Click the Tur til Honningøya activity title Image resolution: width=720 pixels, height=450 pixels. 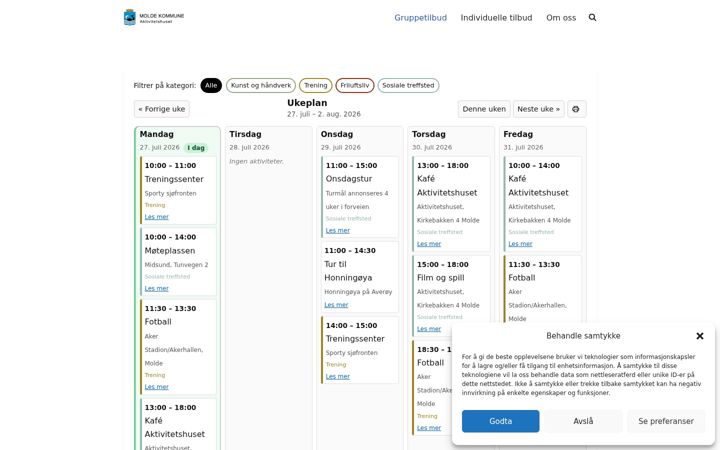[348, 271]
